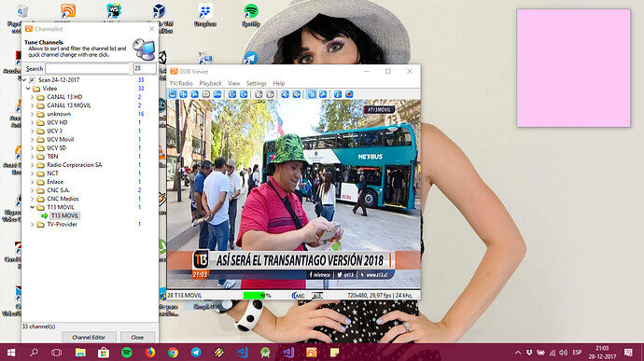644x361 pixels.
Task: Open purple Visual Studio taskbar icon
Action: [288, 353]
